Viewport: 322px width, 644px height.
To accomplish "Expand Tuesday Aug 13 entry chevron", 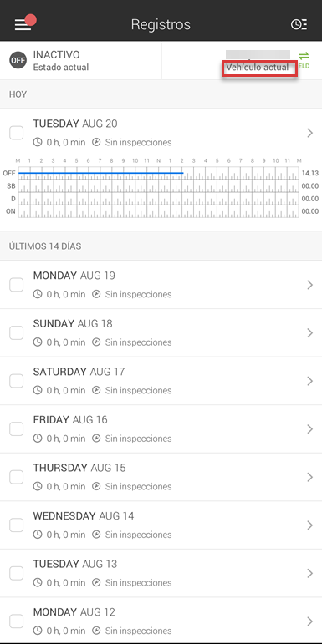I will (310, 573).
